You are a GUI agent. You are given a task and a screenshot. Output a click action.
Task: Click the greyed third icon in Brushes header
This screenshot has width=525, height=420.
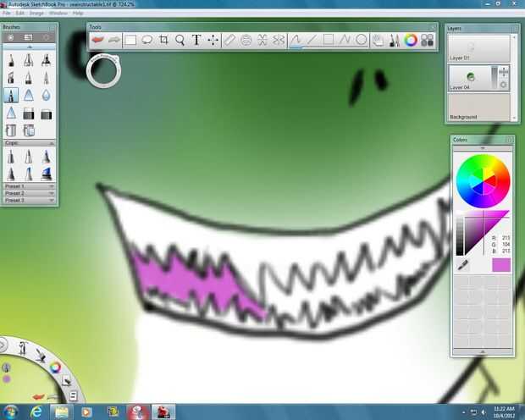point(47,37)
